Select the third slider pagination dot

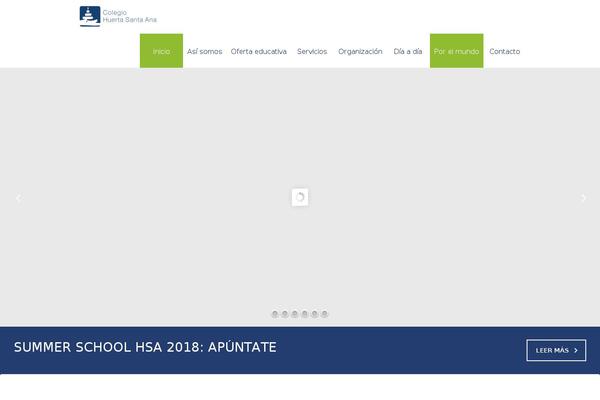pos(295,314)
